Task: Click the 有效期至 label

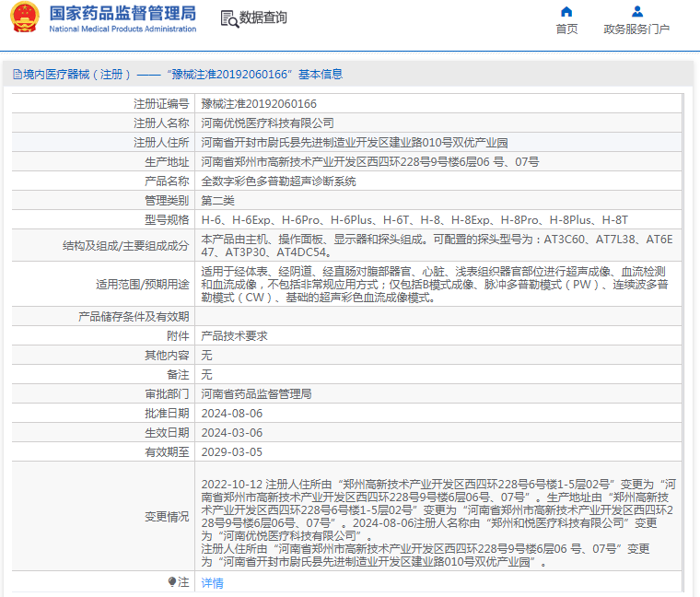Action: 167,451
